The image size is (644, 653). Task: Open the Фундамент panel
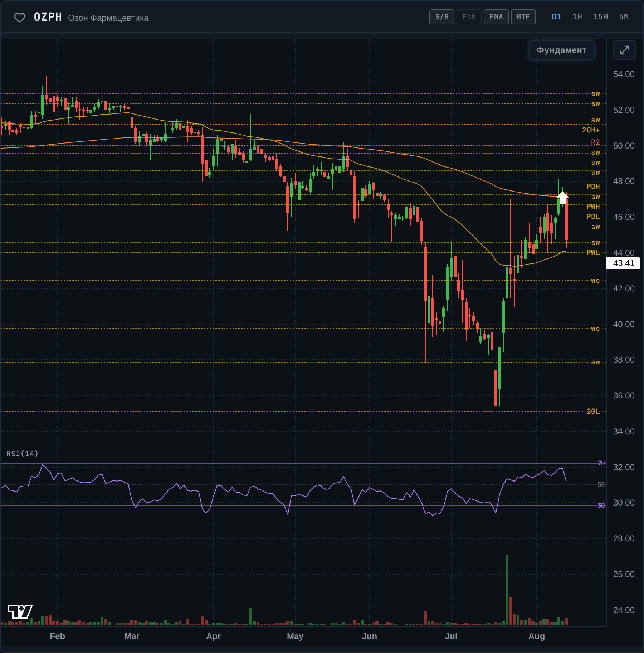561,50
